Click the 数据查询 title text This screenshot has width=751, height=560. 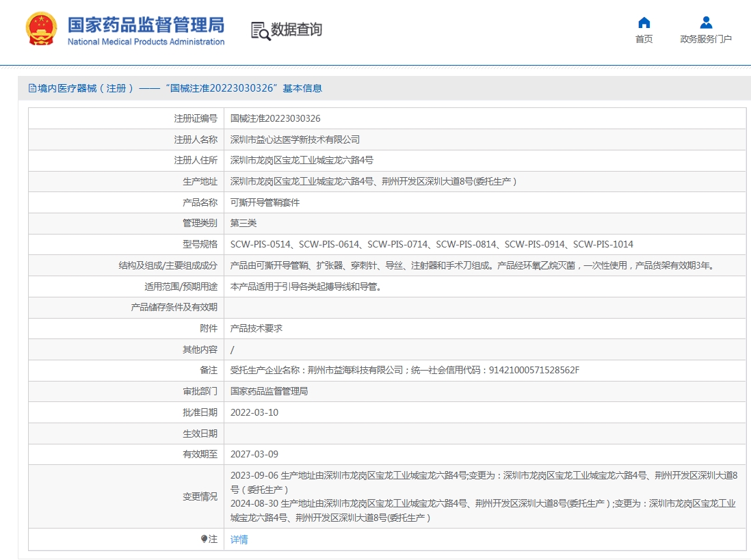[x=296, y=29]
